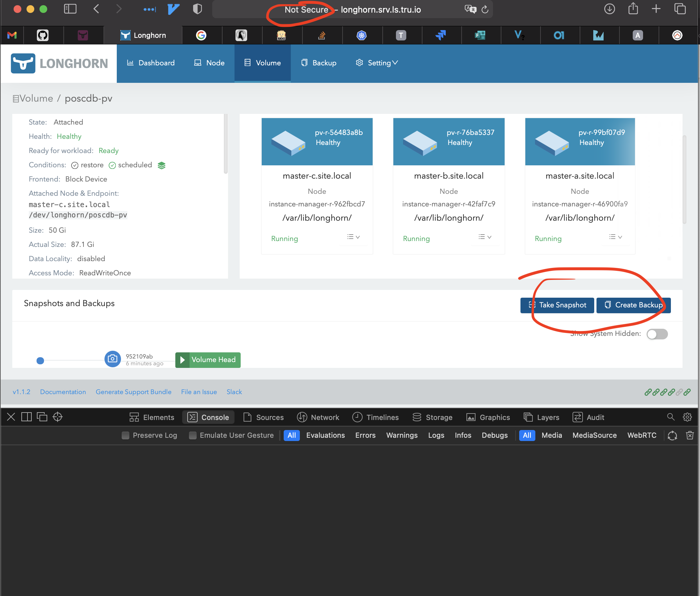Viewport: 700px width, 596px height.
Task: Open the Generate Support Bundle link
Action: [x=134, y=392]
